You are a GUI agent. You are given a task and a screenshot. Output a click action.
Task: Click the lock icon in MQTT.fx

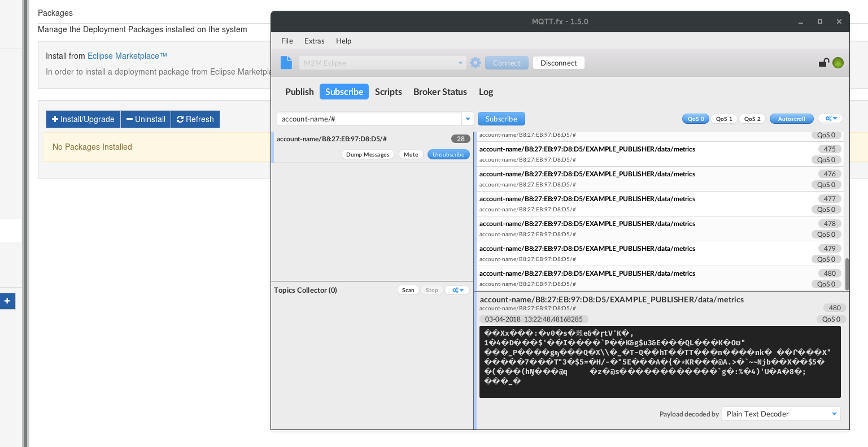pos(824,62)
